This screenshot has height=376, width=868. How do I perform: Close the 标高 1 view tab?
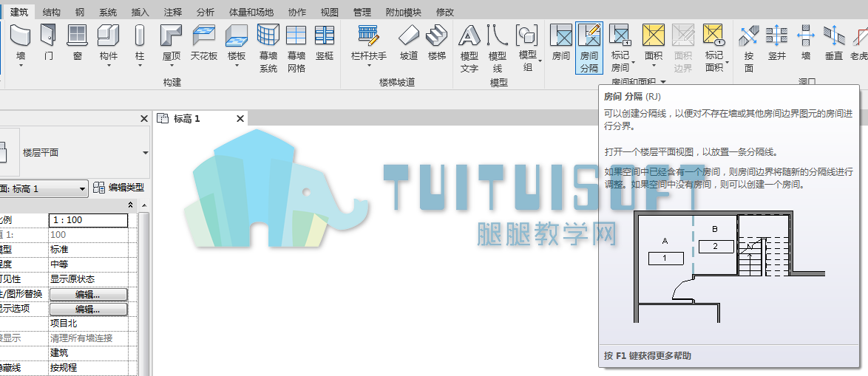[x=240, y=118]
